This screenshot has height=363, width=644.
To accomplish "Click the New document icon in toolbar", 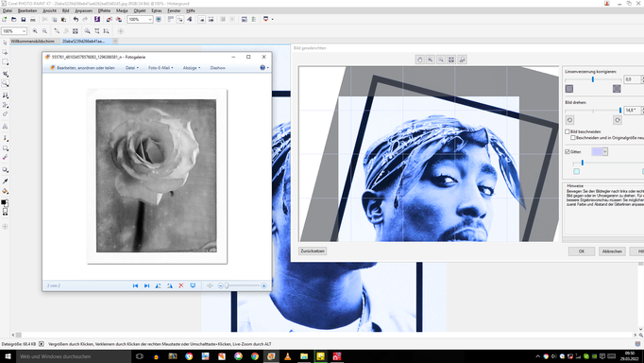I will 5,19.
